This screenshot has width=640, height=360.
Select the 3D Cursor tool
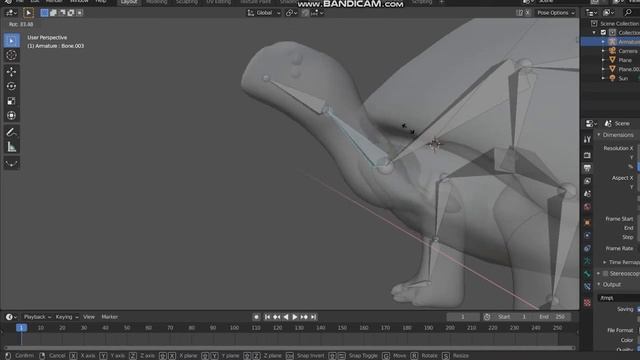pyautogui.click(x=11, y=55)
